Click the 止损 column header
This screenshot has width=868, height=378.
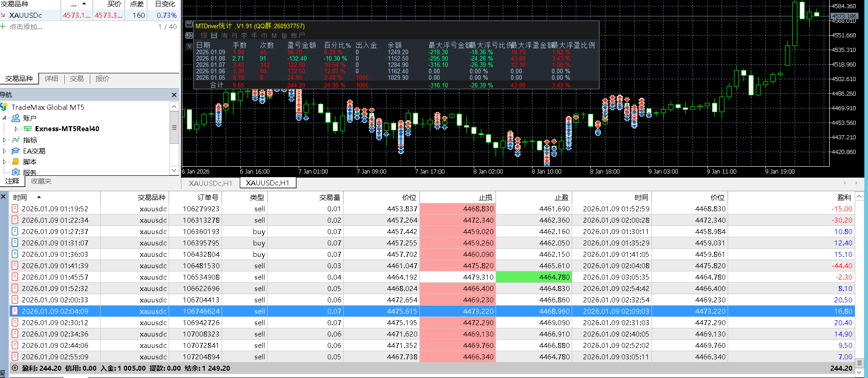[x=458, y=197]
